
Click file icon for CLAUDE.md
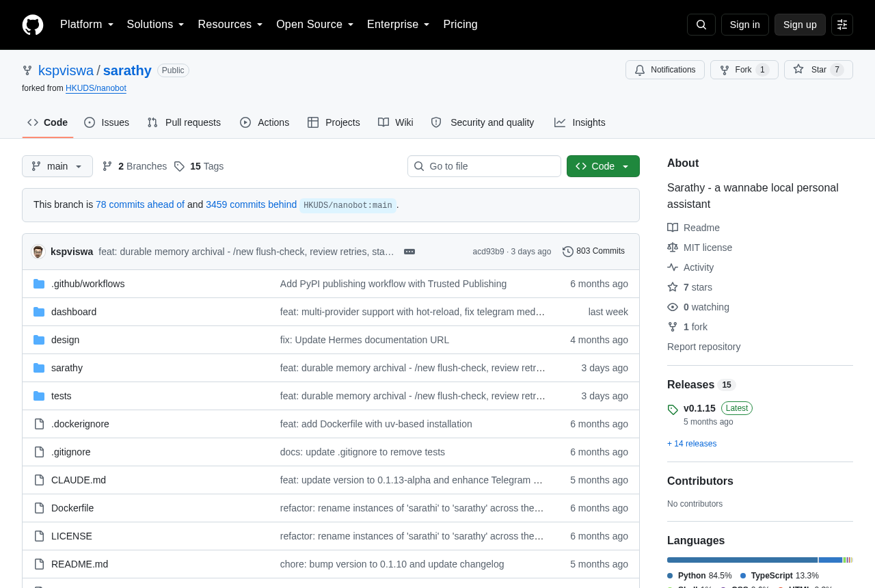[39, 480]
